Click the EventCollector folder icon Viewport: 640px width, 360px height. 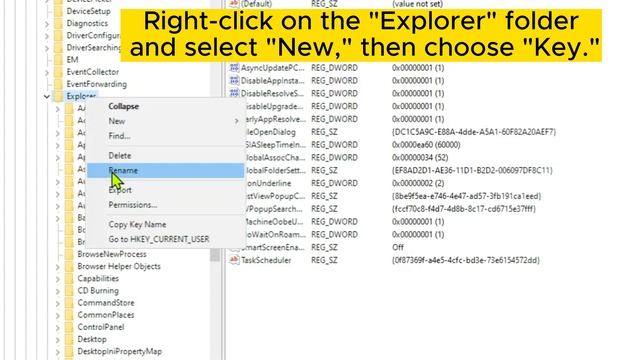pos(59,72)
